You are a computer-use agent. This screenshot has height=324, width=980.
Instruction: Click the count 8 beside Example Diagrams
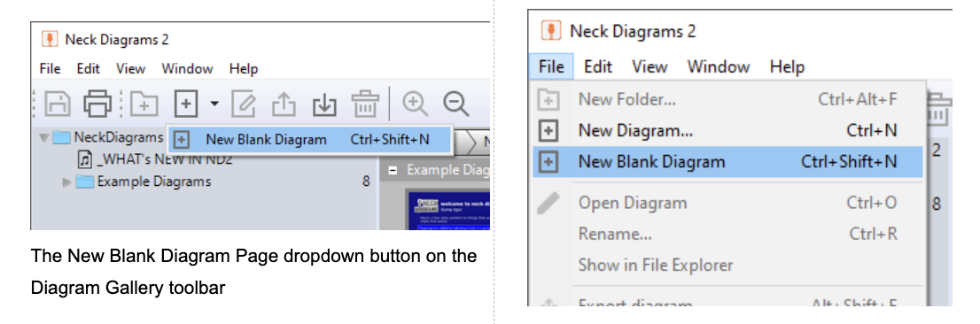tap(366, 181)
